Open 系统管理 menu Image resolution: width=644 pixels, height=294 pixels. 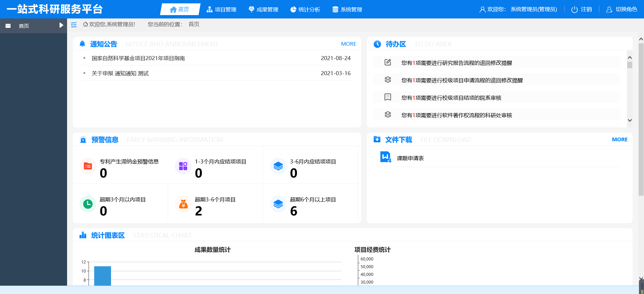coord(347,9)
